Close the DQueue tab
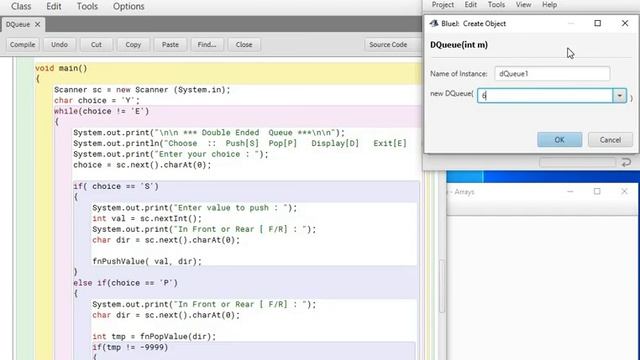The height and width of the screenshot is (360, 640). tap(38, 24)
